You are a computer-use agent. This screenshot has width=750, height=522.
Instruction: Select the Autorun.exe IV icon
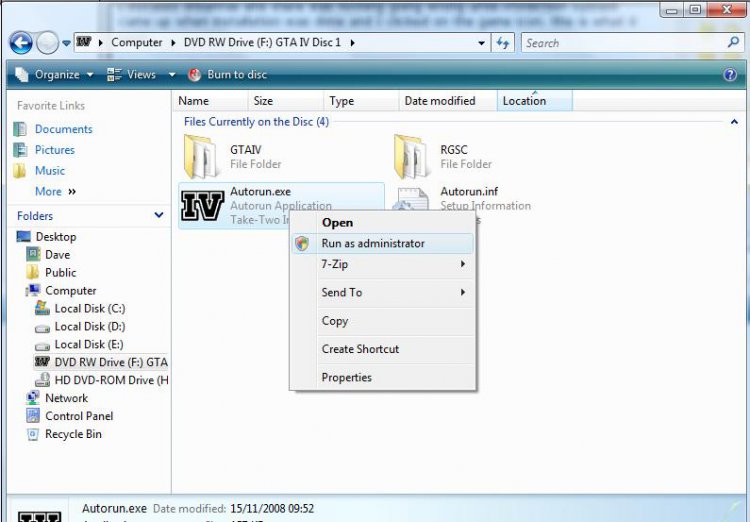point(202,206)
